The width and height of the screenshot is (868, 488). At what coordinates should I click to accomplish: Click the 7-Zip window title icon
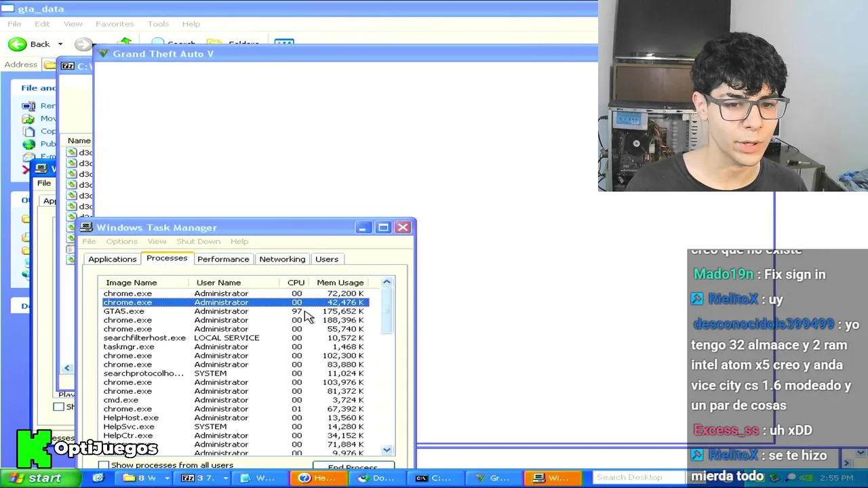67,66
